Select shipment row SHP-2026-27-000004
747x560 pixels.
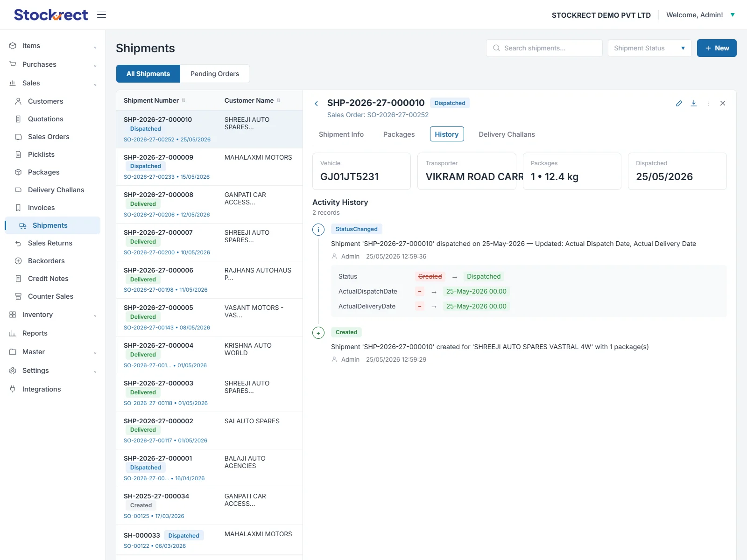[209, 356]
